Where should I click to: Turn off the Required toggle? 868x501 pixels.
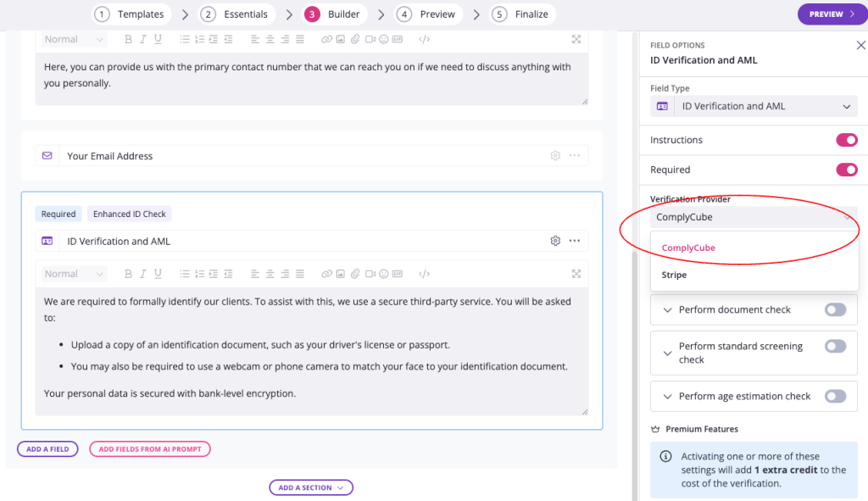(x=846, y=170)
